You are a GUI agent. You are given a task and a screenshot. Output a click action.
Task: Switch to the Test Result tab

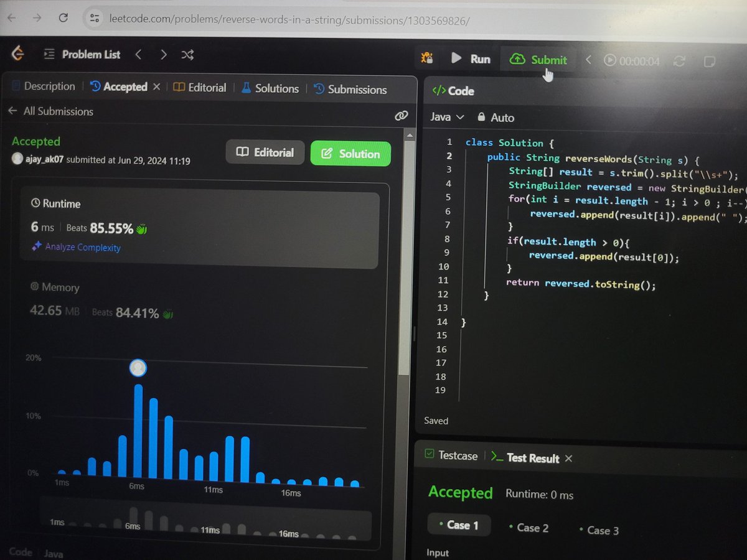click(x=525, y=458)
